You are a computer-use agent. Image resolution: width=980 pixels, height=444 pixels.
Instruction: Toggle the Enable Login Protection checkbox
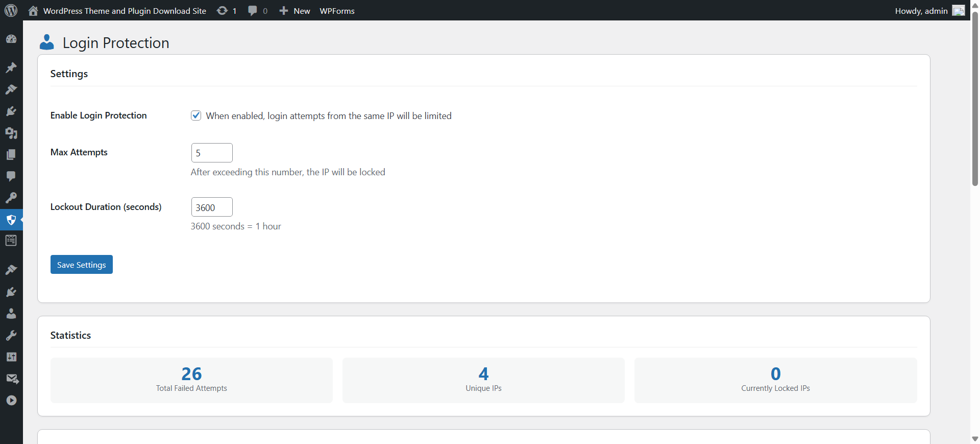pyautogui.click(x=196, y=115)
